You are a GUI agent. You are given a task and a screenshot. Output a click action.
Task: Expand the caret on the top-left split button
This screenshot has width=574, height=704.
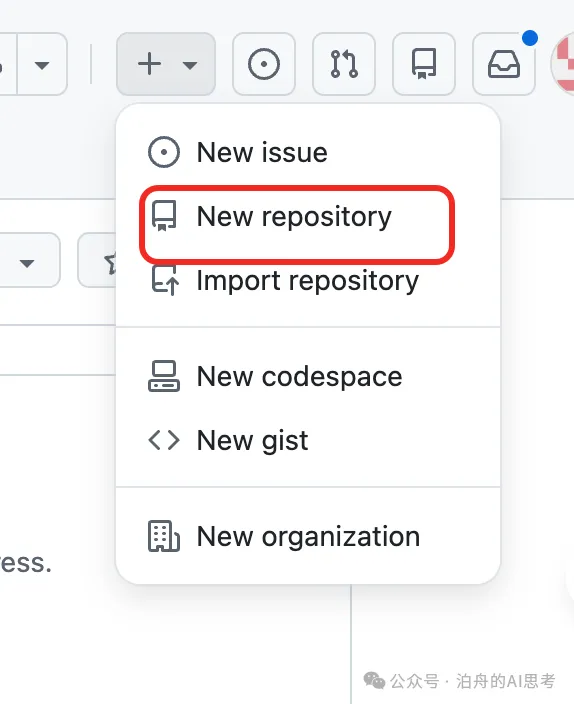point(42,66)
